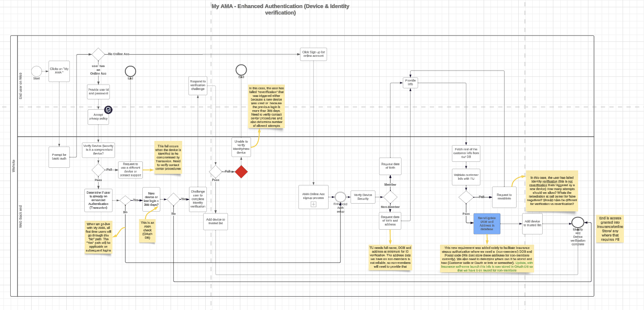Select the Request to use a different device box
The width and height of the screenshot is (644, 310).
click(130, 170)
